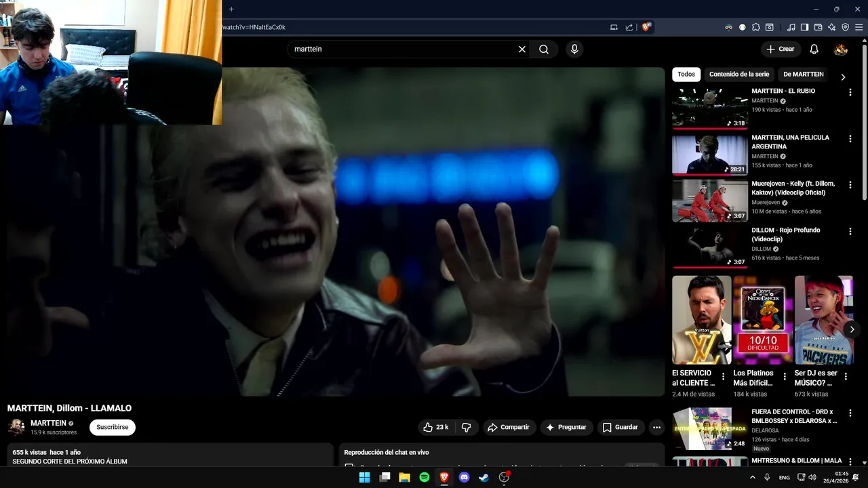This screenshot has height=488, width=868.
Task: Show hidden system tray icons chevron
Action: pyautogui.click(x=752, y=477)
